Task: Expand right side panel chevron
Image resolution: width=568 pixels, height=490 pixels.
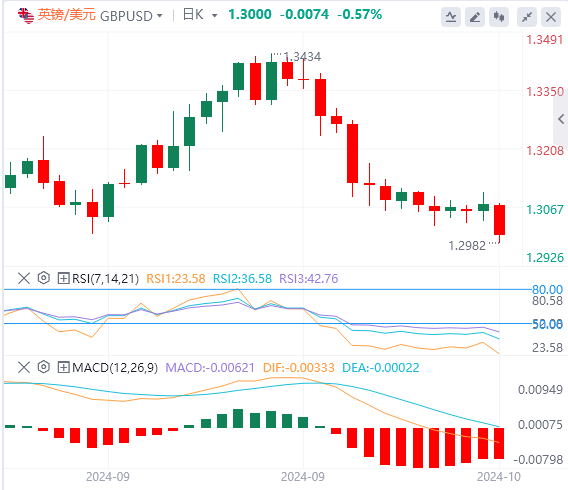Action: [x=561, y=119]
